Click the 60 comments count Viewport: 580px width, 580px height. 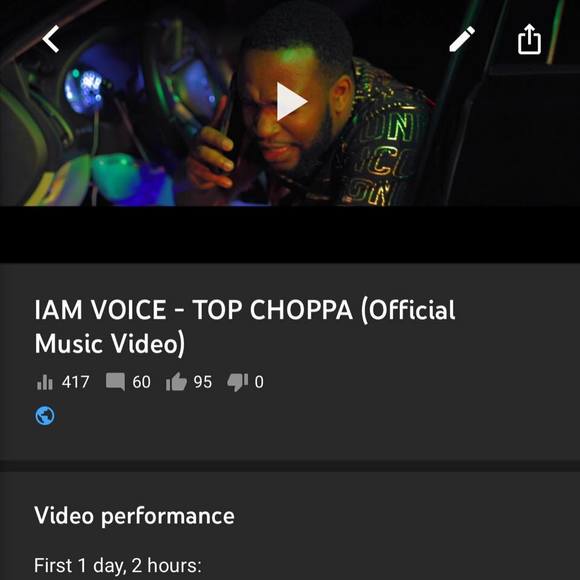pos(141,382)
